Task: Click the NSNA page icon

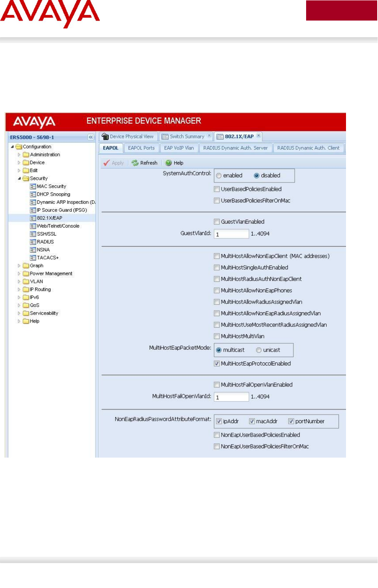Action: click(x=33, y=250)
